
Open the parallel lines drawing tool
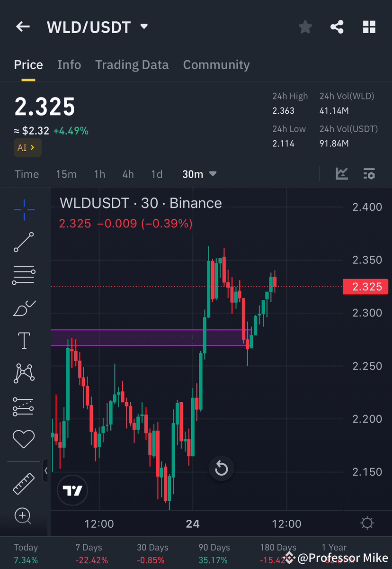coord(24,275)
